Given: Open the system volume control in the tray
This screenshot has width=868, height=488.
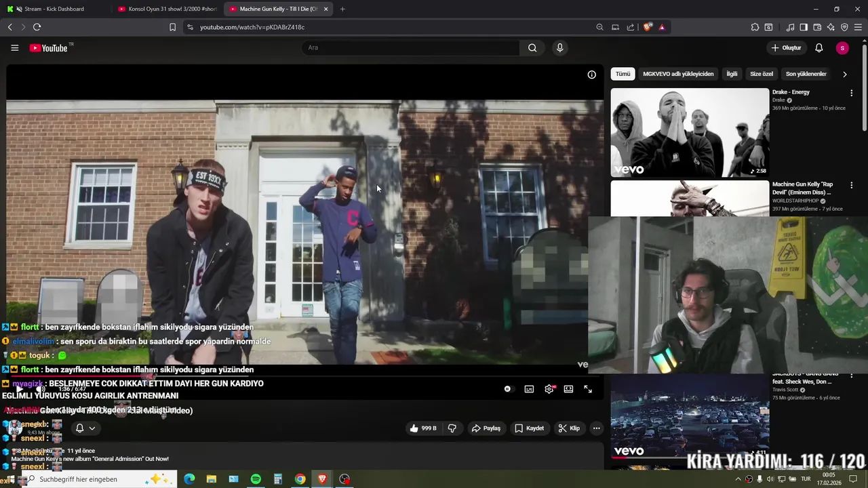Looking at the screenshot, I should coord(771,479).
